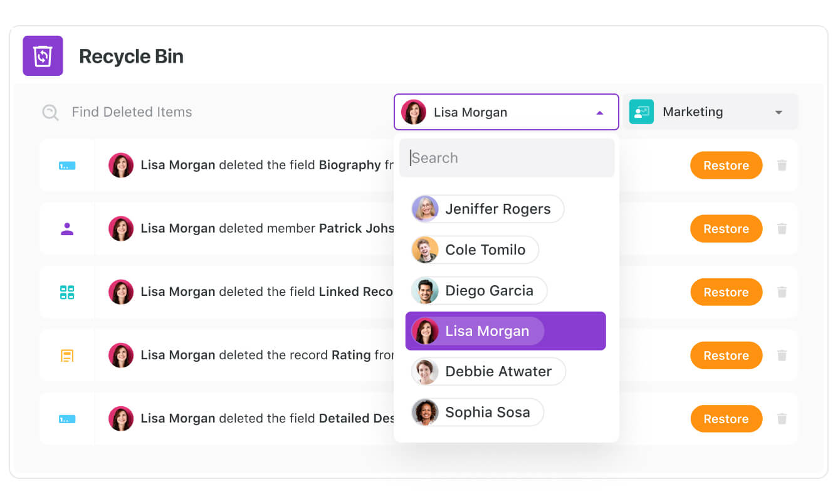The image size is (840, 504).
Task: Click the field type icon on Detailed Des row
Action: pyautogui.click(x=67, y=419)
